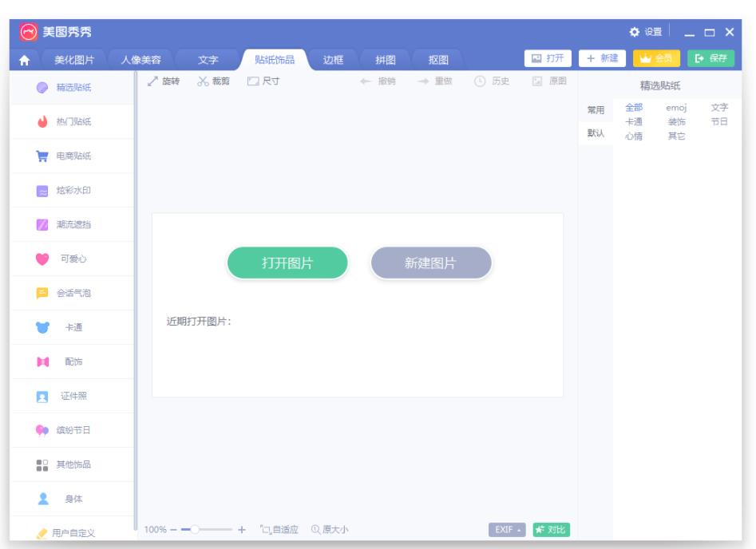
Task: Filter stickers by emoj category
Action: tap(675, 108)
